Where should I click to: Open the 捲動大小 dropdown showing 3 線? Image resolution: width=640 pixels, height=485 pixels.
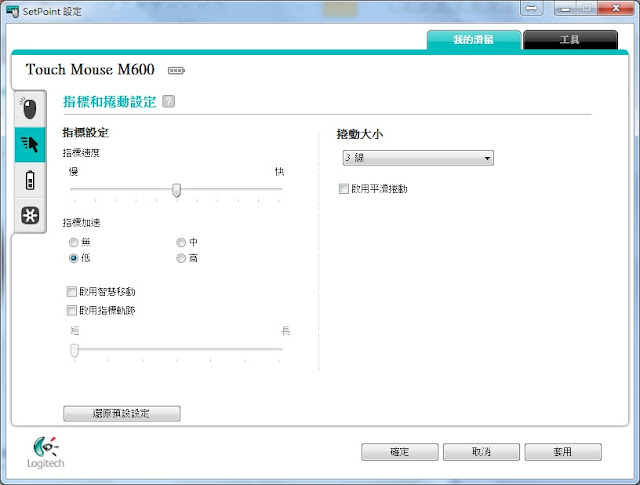click(x=418, y=158)
